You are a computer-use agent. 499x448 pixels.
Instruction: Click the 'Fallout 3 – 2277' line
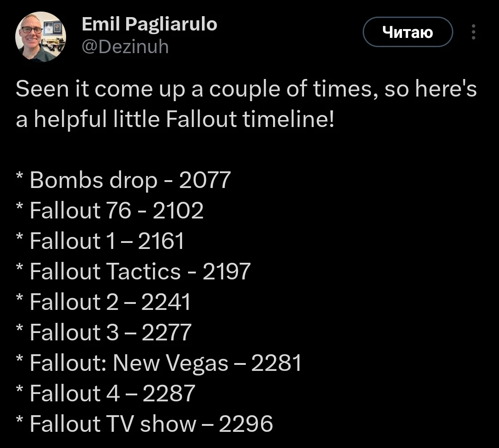[x=103, y=333]
